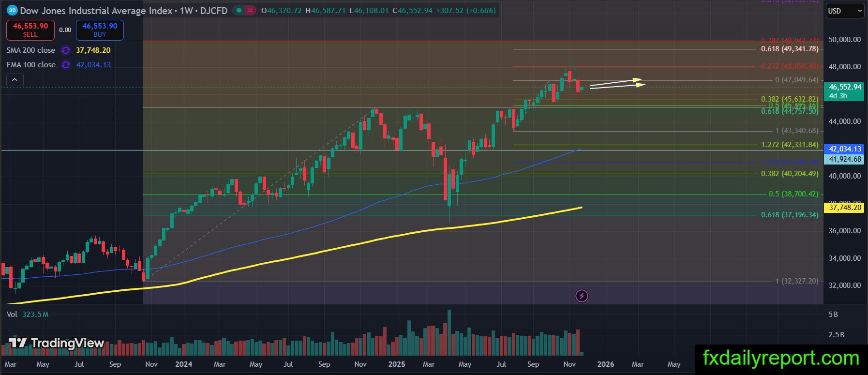This screenshot has width=868, height=375.
Task: Click the purple icon beside EMA 100 close
Action: pos(66,65)
